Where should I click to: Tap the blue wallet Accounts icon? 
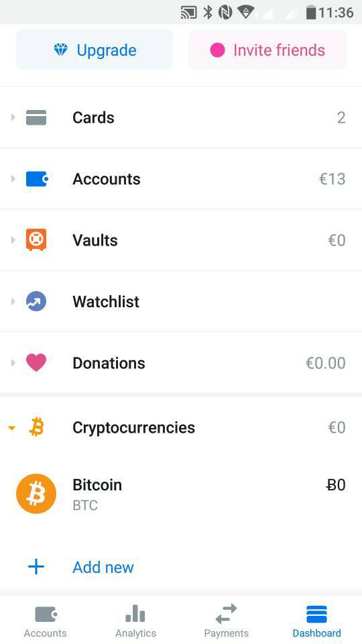[x=37, y=179]
